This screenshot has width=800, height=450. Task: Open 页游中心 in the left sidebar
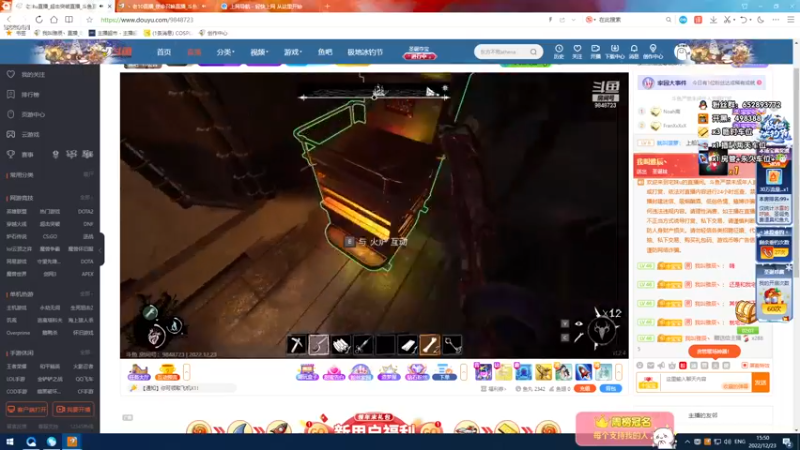[27, 114]
